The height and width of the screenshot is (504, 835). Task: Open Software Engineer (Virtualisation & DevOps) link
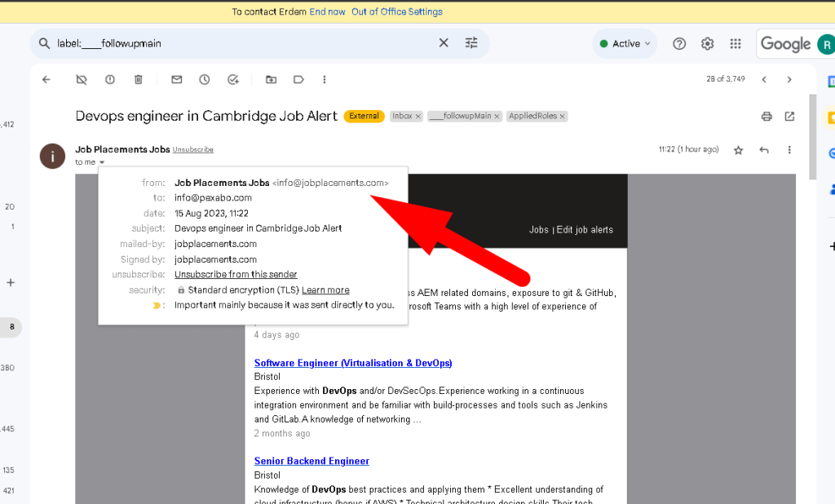pyautogui.click(x=353, y=363)
